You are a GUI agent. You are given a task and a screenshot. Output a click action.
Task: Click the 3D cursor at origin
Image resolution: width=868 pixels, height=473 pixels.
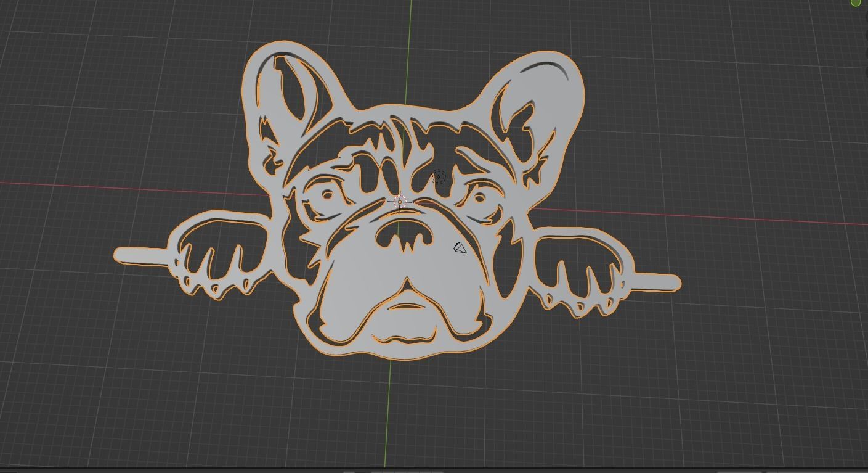[x=400, y=202]
